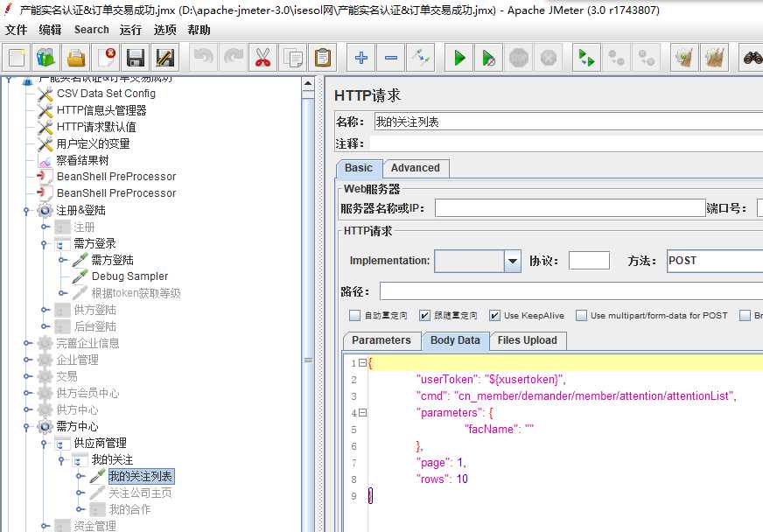Open the 运行 menu
Image resolution: width=763 pixels, height=532 pixels.
(x=130, y=30)
